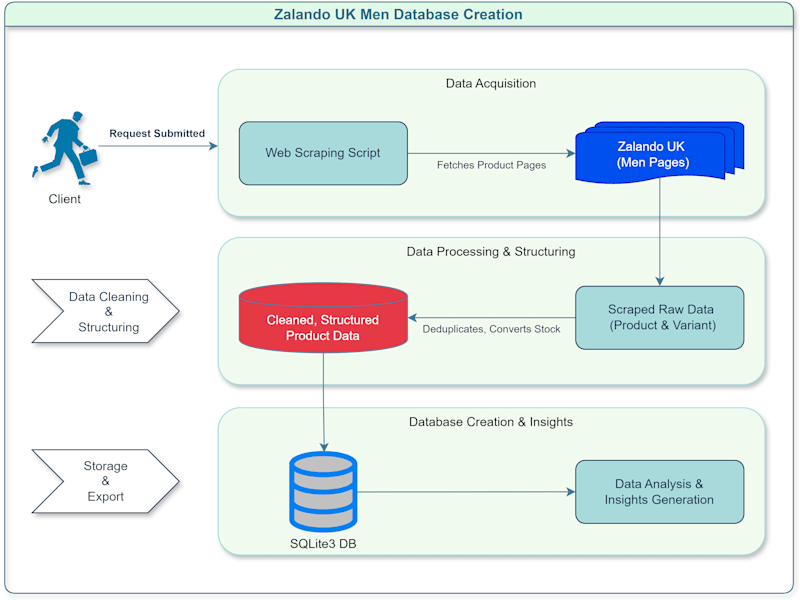800x600 pixels.
Task: Click the red Cleaned, Structured Product Data cylinder
Action: [323, 318]
